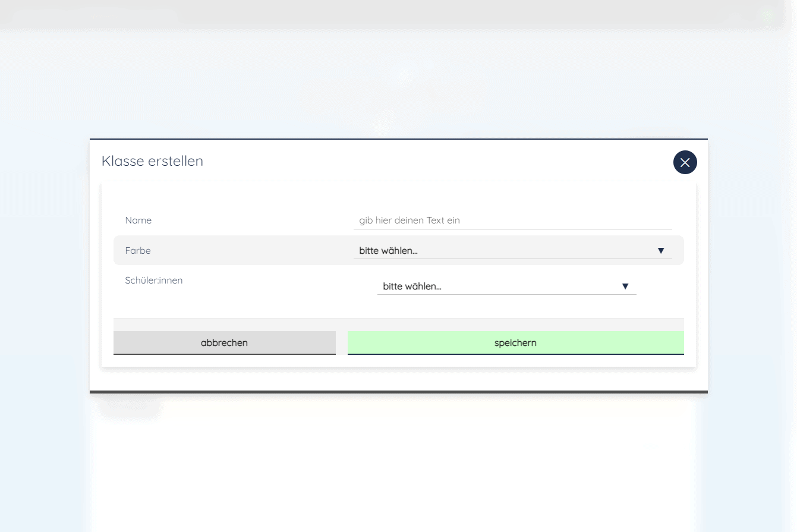Click 'bitte wählen…' text under Schüler:innen

tap(412, 287)
